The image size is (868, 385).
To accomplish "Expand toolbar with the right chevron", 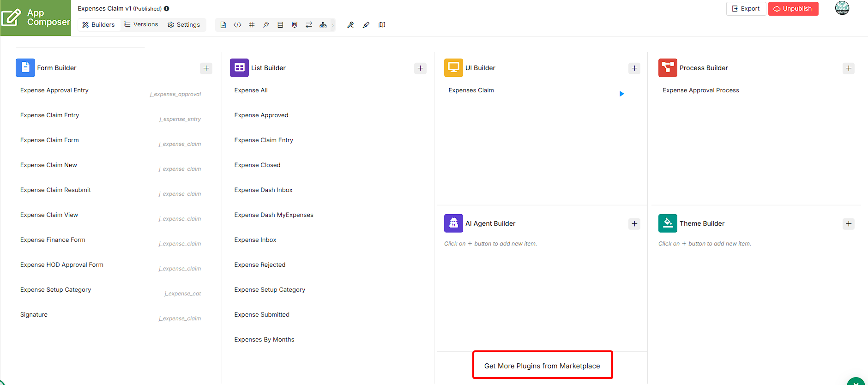I will click(333, 25).
